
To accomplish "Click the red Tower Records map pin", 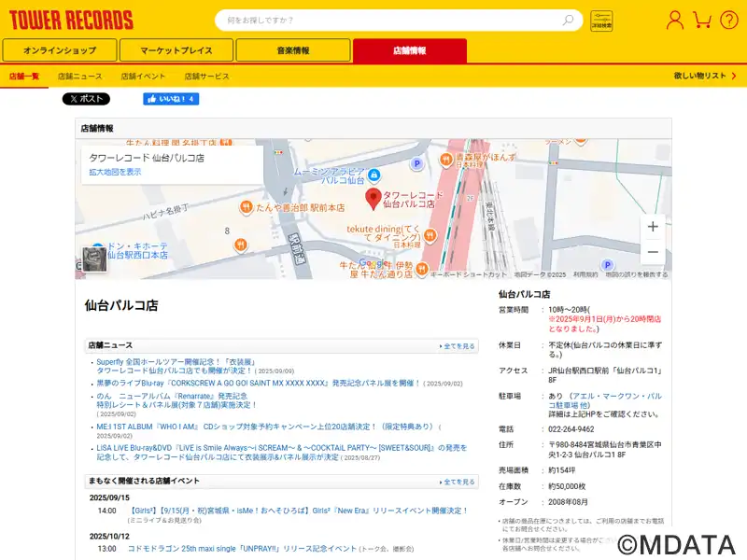I will (373, 199).
